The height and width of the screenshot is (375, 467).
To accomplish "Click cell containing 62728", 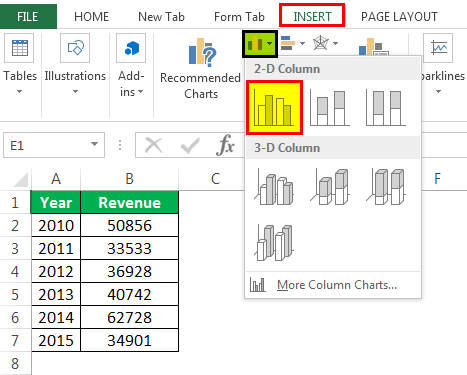I will (x=130, y=317).
